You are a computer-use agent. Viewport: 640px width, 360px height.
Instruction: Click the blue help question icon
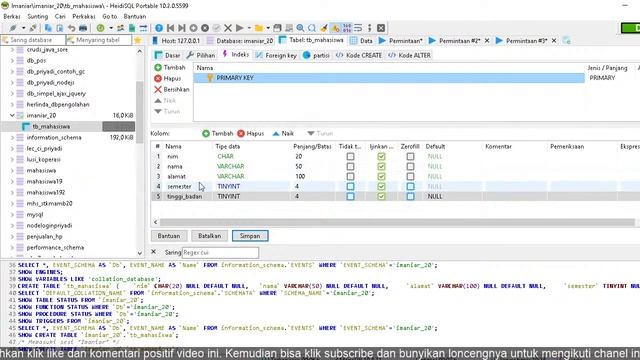pyautogui.click(x=159, y=28)
